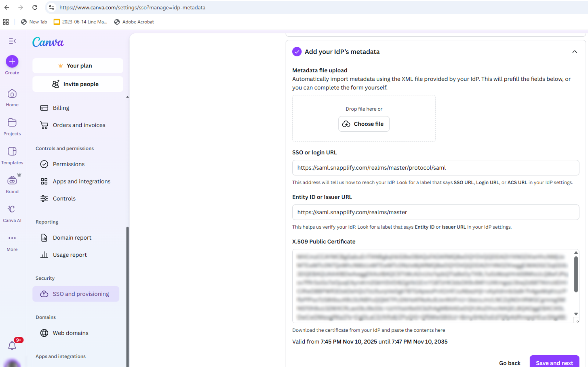Open browser apps grid icon
The width and height of the screenshot is (588, 367).
click(6, 22)
